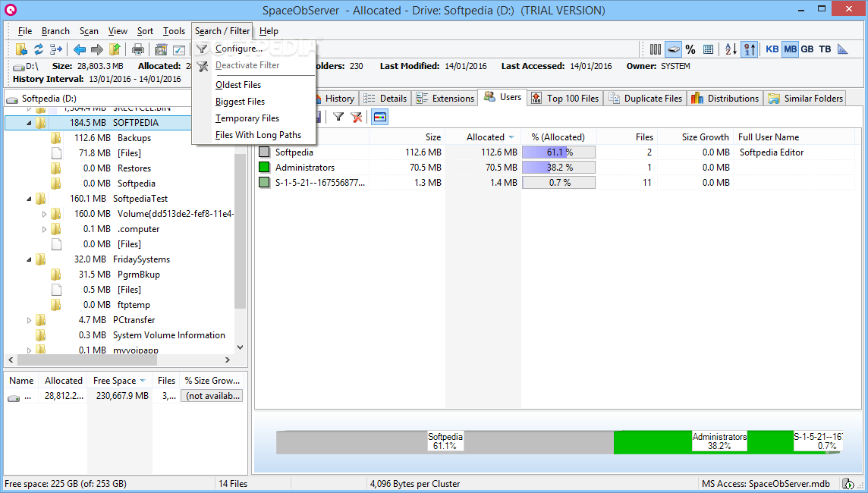The height and width of the screenshot is (493, 868).
Task: Expand the Volume{dd513de2 folder node
Action: coord(44,214)
